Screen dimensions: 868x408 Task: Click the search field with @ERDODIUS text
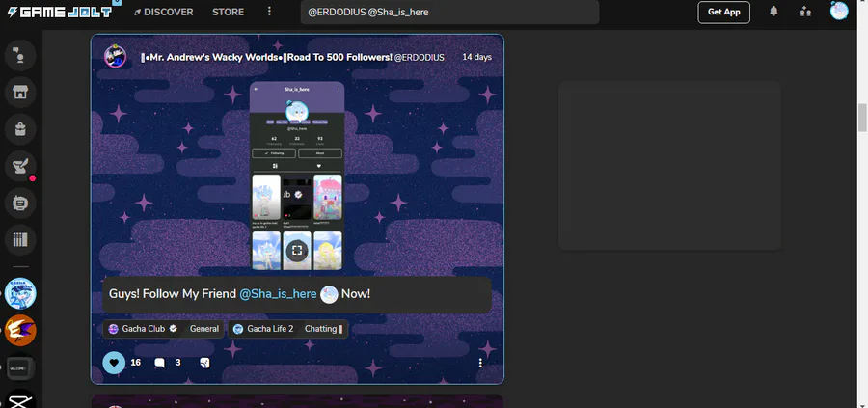[x=449, y=12]
